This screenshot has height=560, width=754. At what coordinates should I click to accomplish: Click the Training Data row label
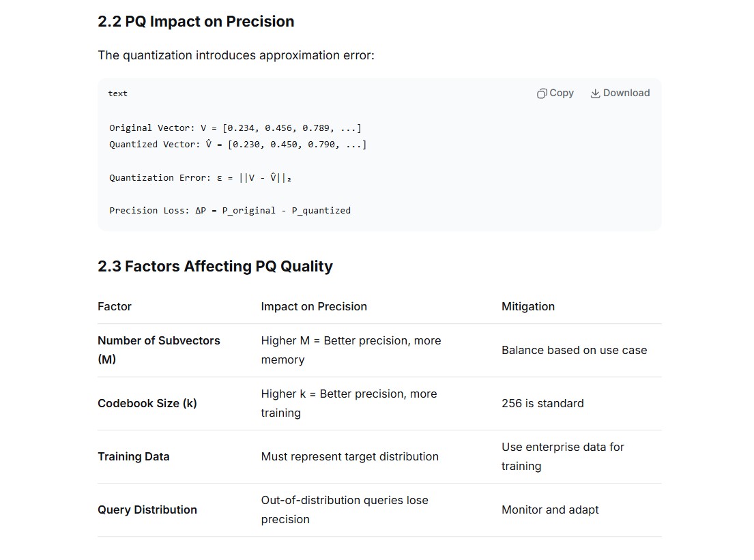click(134, 456)
